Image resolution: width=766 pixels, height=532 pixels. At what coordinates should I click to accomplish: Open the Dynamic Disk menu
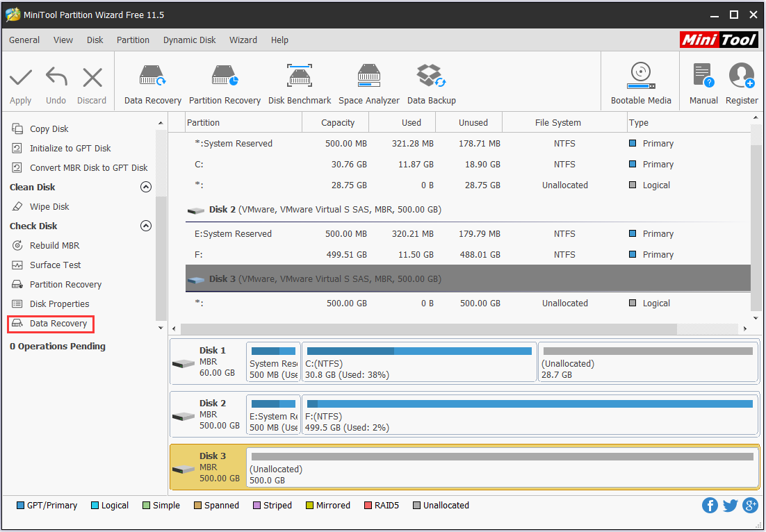click(x=190, y=40)
